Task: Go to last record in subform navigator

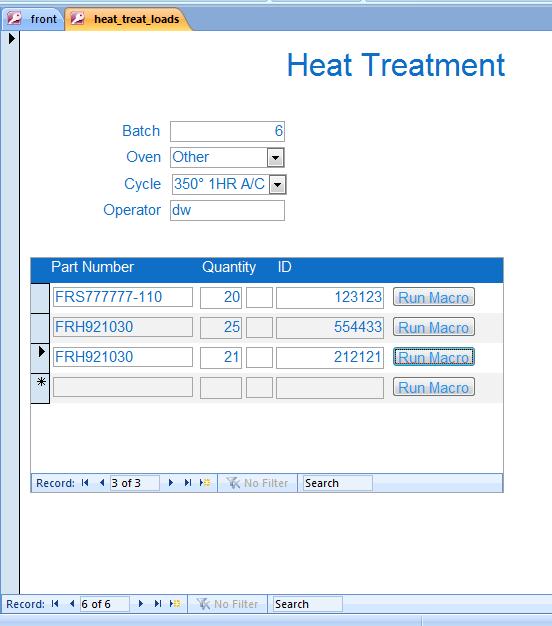Action: click(x=188, y=483)
